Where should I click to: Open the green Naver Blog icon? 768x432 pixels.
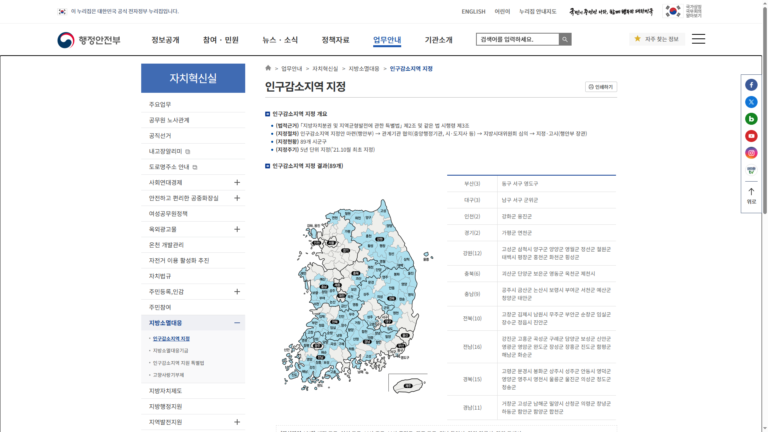[751, 119]
